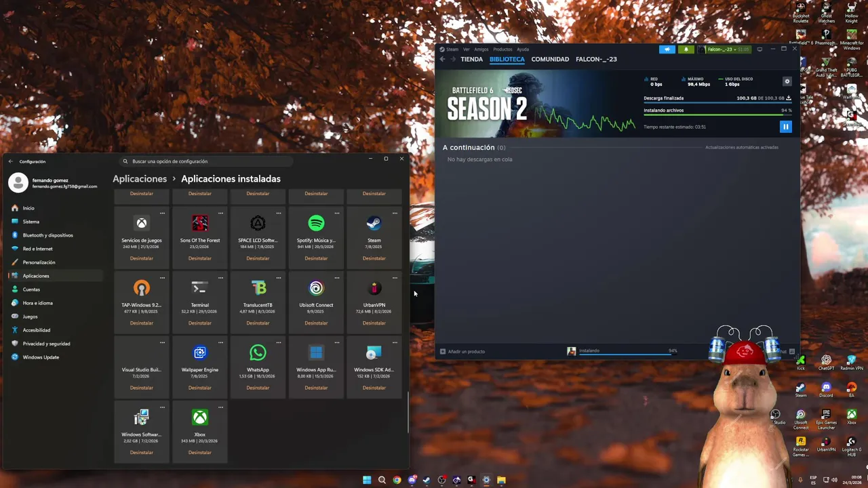This screenshot has width=868, height=488.
Task: Open File Explorer from the taskbar
Action: click(501, 480)
